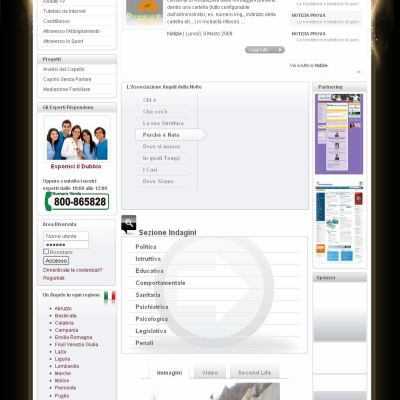Open the Penali investigation section
This screenshot has width=400, height=400.
click(144, 343)
